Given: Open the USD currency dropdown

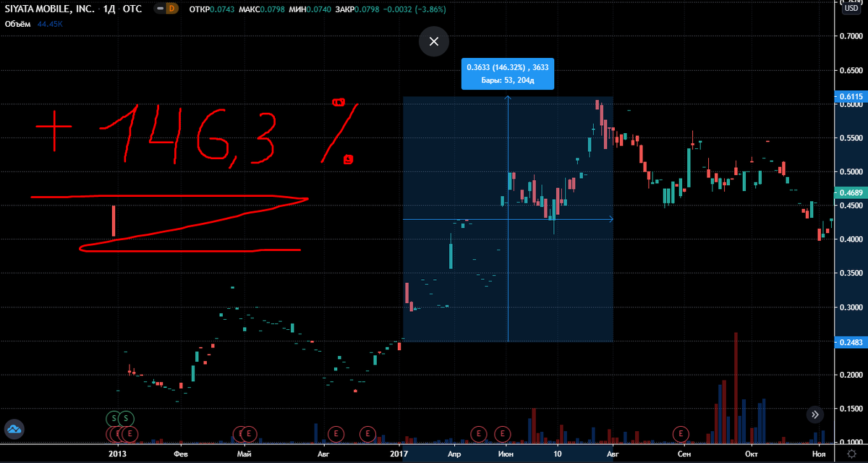Looking at the screenshot, I should pos(851,9).
